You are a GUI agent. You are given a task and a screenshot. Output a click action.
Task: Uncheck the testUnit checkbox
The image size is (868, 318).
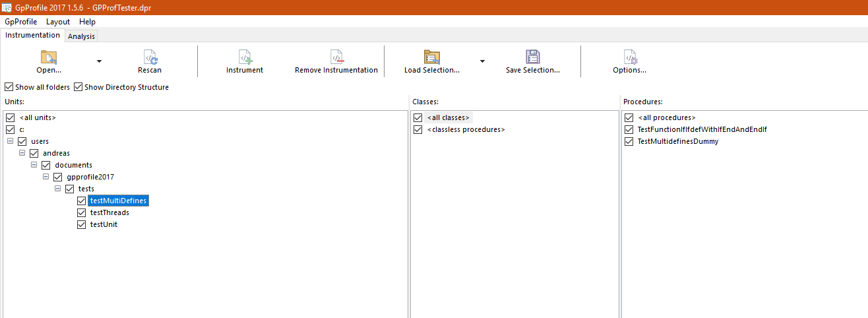(81, 224)
